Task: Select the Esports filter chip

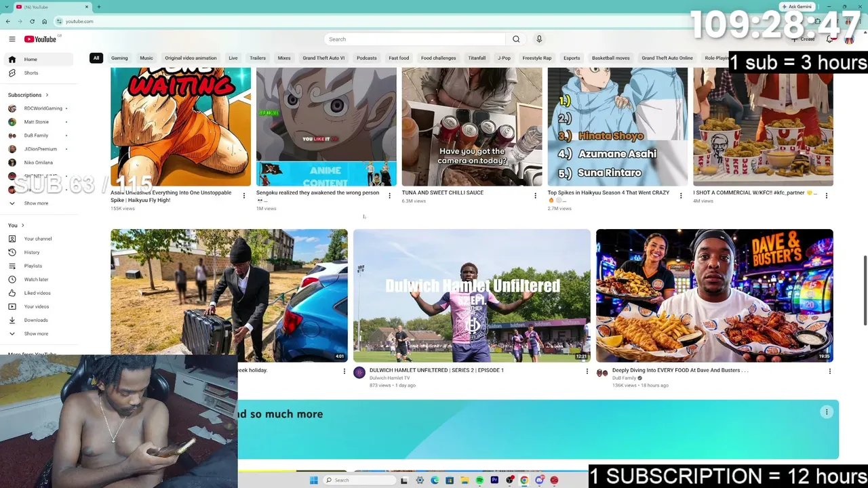Action: click(x=572, y=58)
